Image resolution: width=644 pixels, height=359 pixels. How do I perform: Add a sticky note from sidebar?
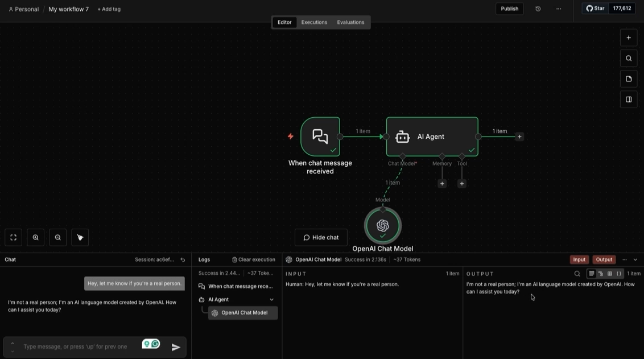click(629, 79)
